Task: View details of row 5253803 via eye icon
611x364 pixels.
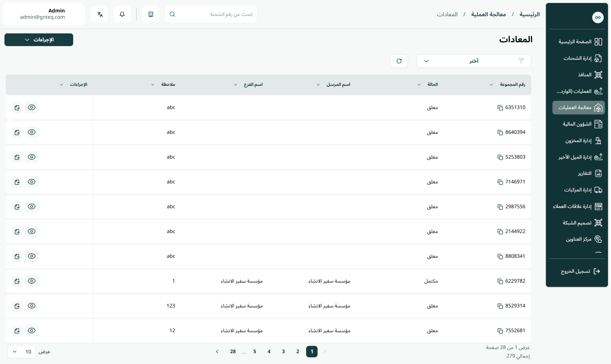Action: [32, 157]
